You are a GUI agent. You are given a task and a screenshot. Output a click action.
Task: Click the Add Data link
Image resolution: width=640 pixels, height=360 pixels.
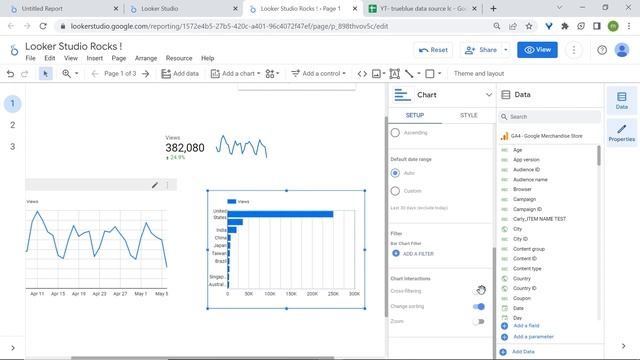(517, 352)
